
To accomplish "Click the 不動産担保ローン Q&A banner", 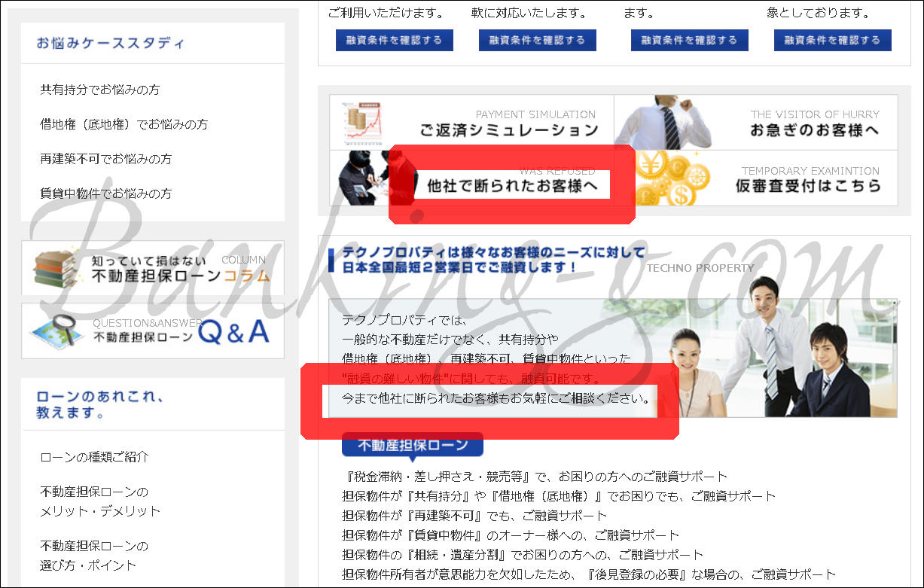I will [x=153, y=331].
